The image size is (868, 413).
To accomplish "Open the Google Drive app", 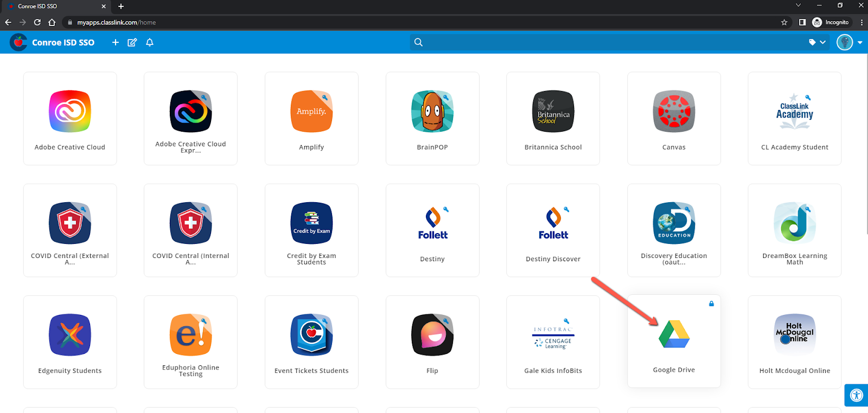I will point(674,341).
